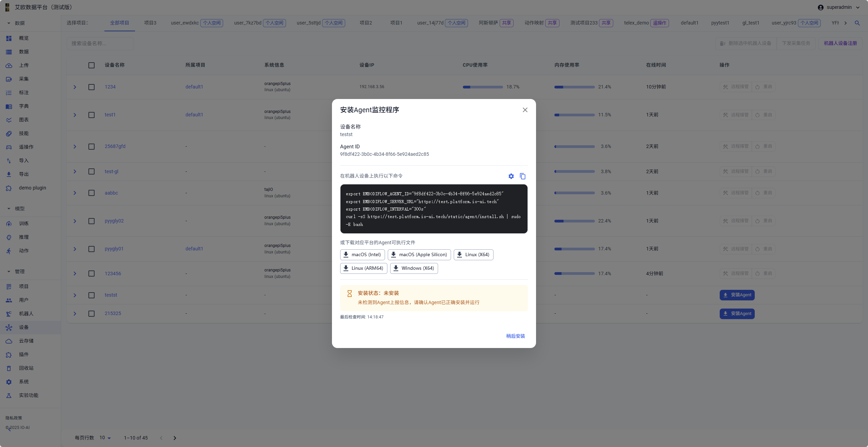This screenshot has width=868, height=447.
Task: Toggle the select-all header checkbox
Action: (91, 65)
